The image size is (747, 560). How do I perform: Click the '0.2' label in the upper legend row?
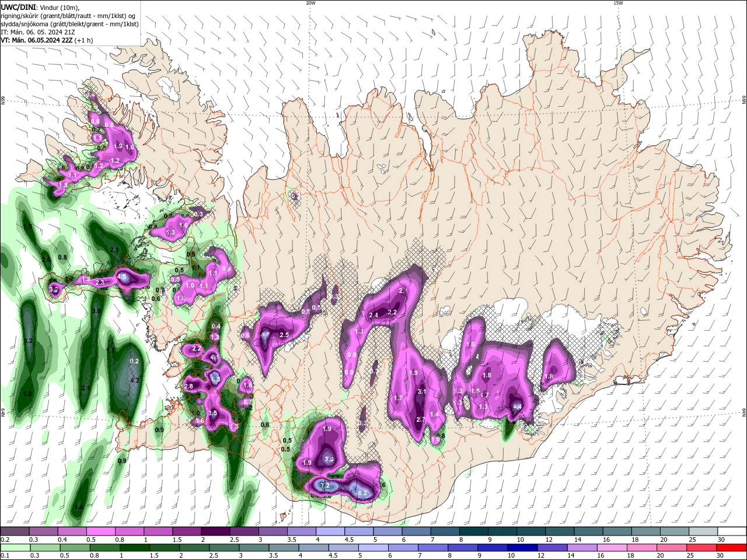click(5, 540)
